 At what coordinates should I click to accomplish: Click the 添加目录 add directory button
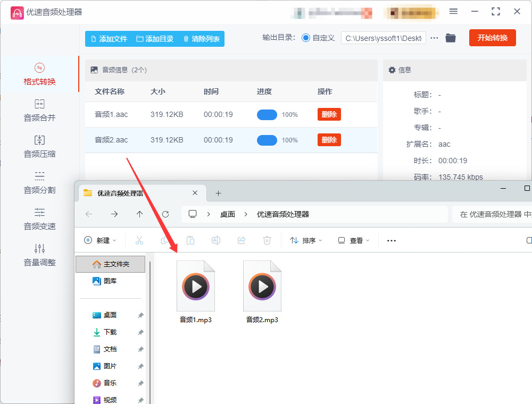tap(155, 39)
